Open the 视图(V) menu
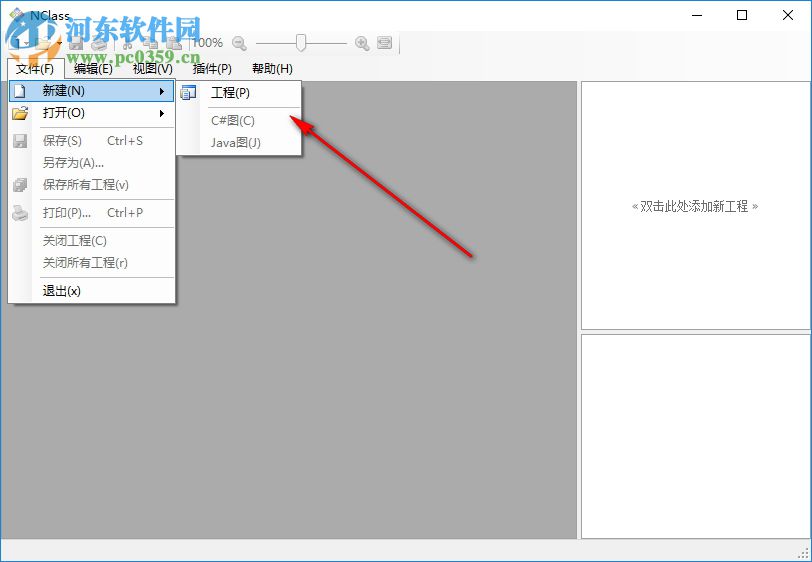Image resolution: width=812 pixels, height=562 pixels. (x=153, y=68)
